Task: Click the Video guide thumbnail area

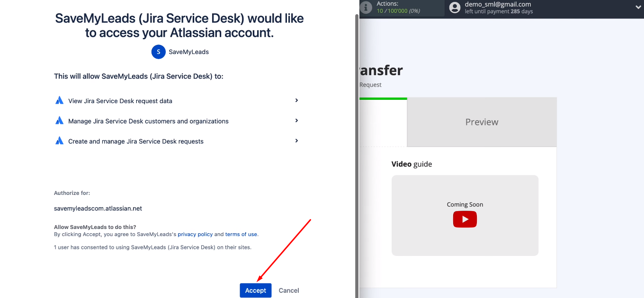Action: tap(465, 216)
